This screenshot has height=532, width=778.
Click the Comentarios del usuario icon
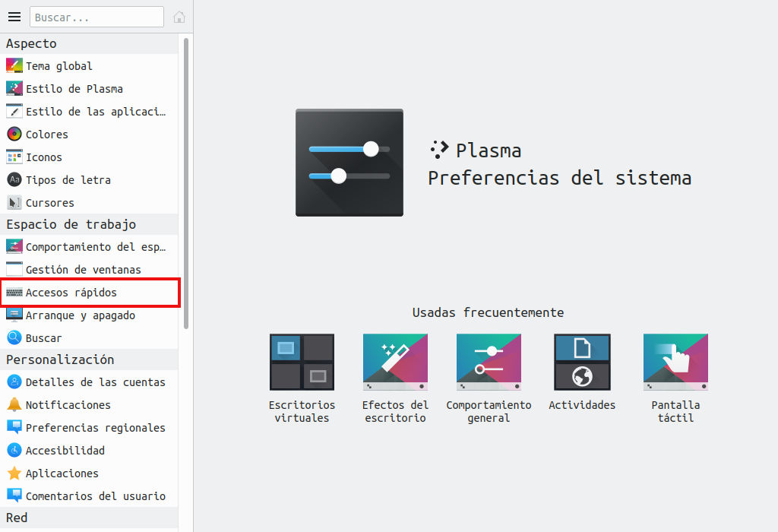tap(14, 496)
